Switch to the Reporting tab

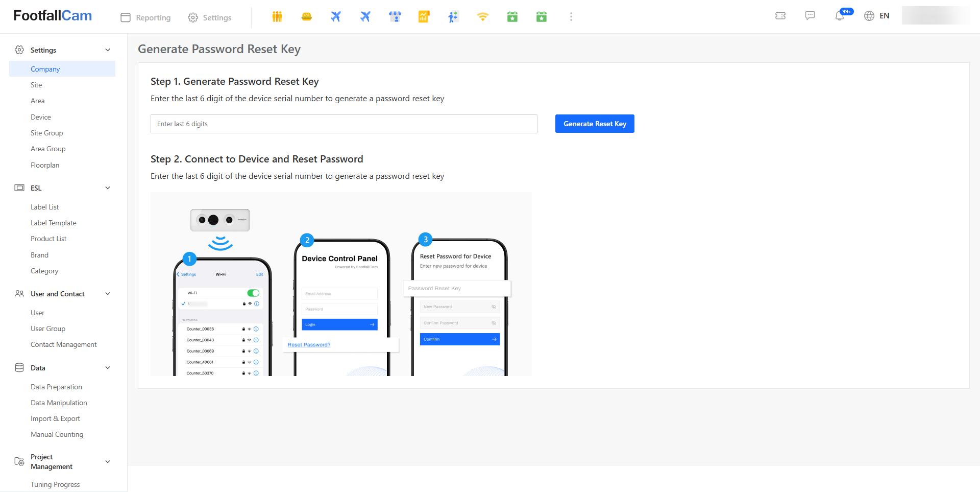pos(146,17)
